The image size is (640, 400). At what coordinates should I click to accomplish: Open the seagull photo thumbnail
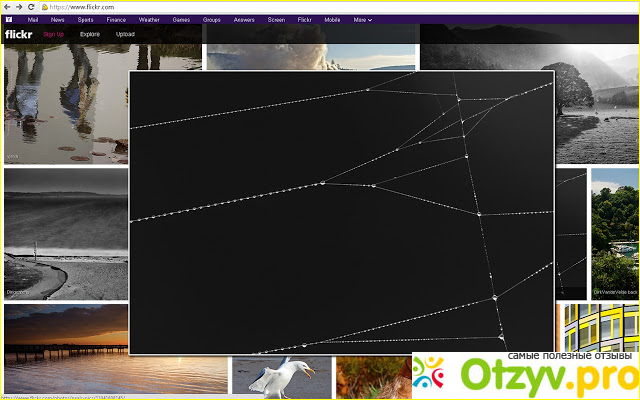tap(281, 376)
